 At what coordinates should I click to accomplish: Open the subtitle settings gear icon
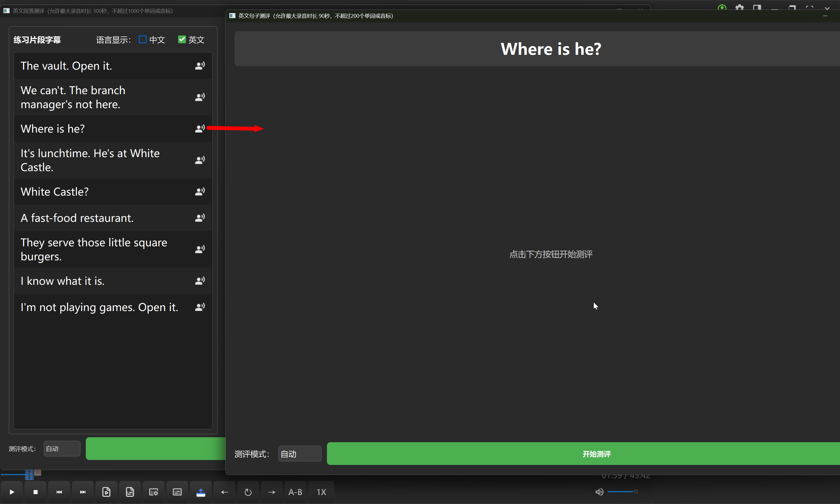(x=153, y=492)
